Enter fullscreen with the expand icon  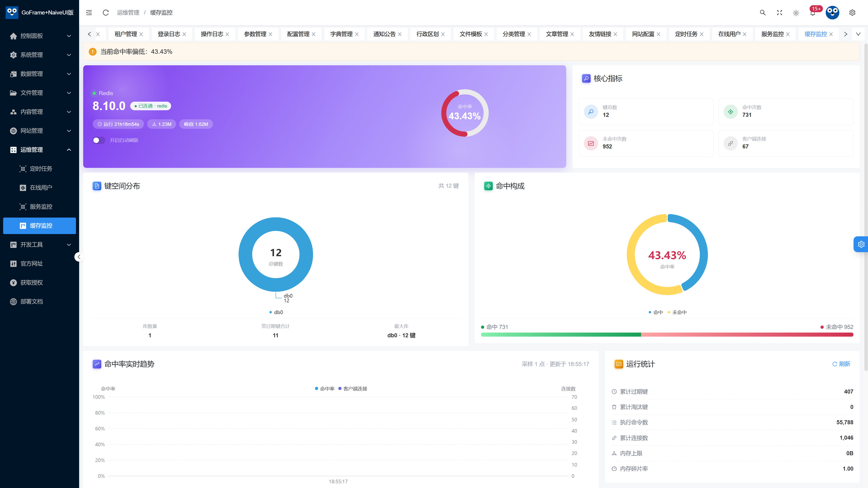pos(779,12)
